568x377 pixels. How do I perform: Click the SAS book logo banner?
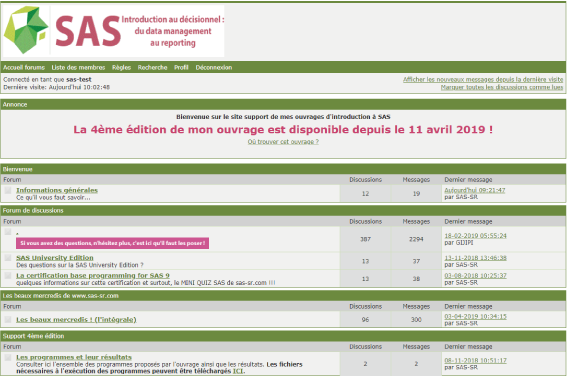pos(113,31)
